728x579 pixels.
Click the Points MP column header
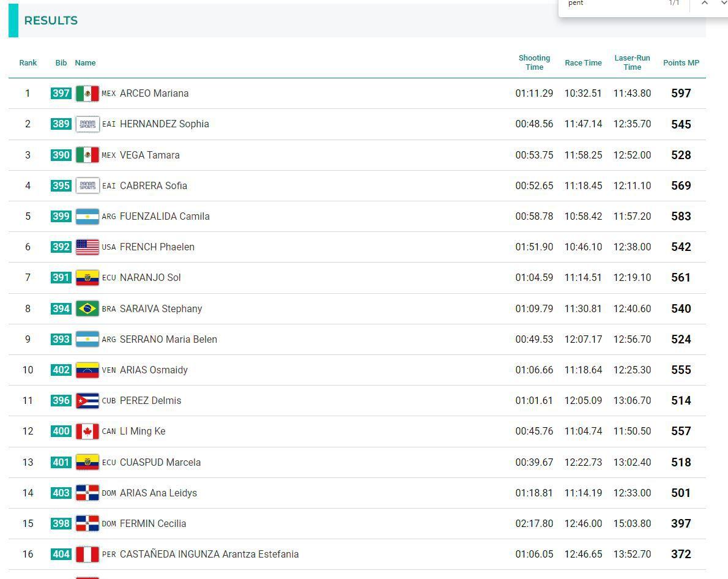pos(681,62)
